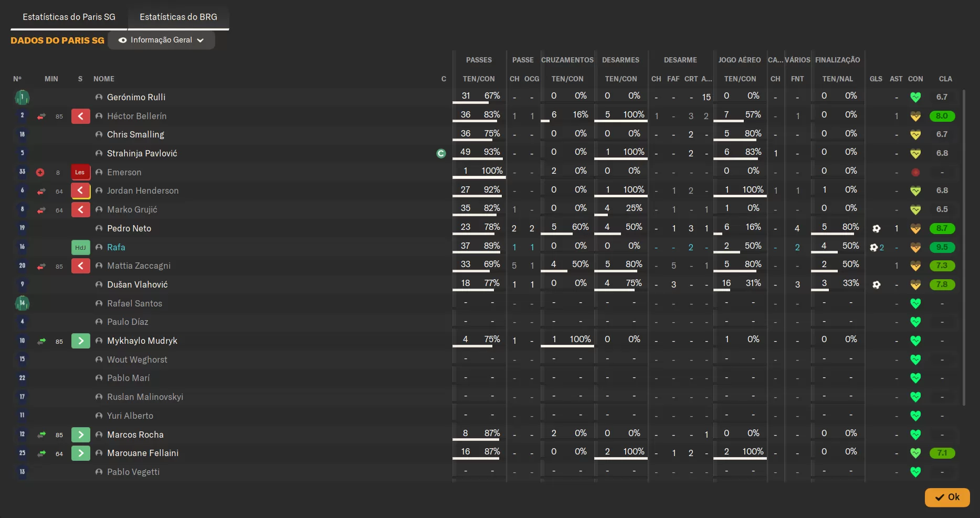The image size is (980, 518).
Task: Click Héctor Bellerín's orange condition heart
Action: pyautogui.click(x=915, y=116)
